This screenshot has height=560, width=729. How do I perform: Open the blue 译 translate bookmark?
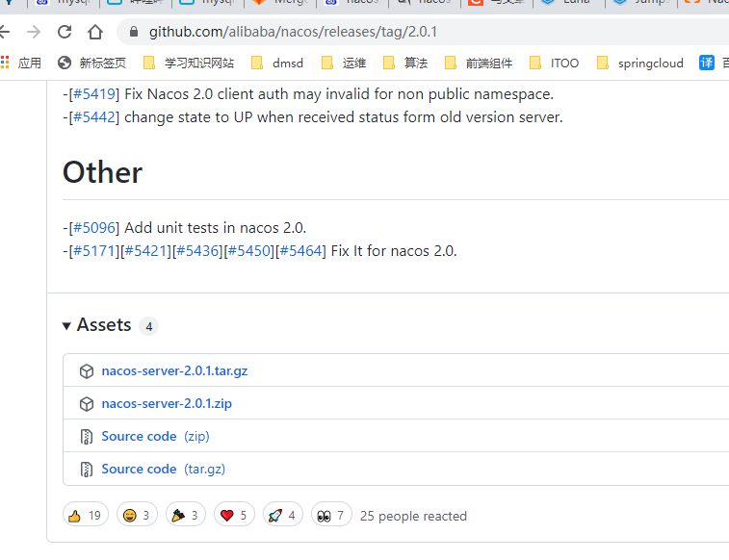(707, 63)
